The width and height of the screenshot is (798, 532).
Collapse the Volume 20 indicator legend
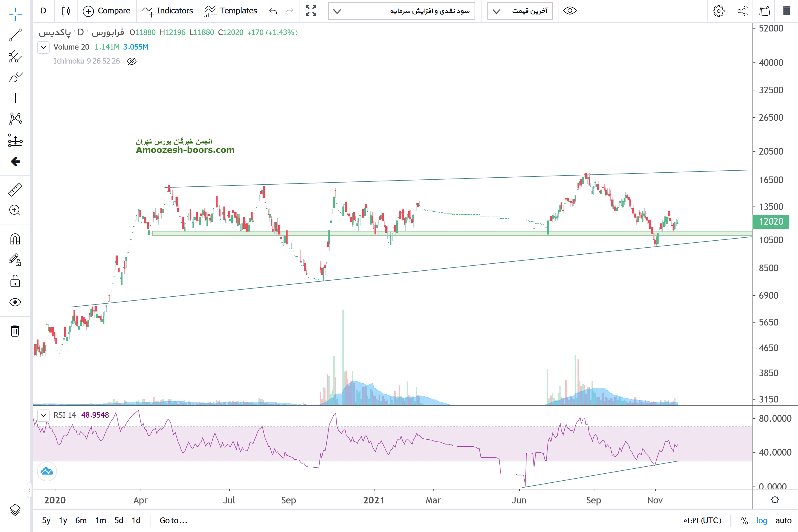click(43, 47)
